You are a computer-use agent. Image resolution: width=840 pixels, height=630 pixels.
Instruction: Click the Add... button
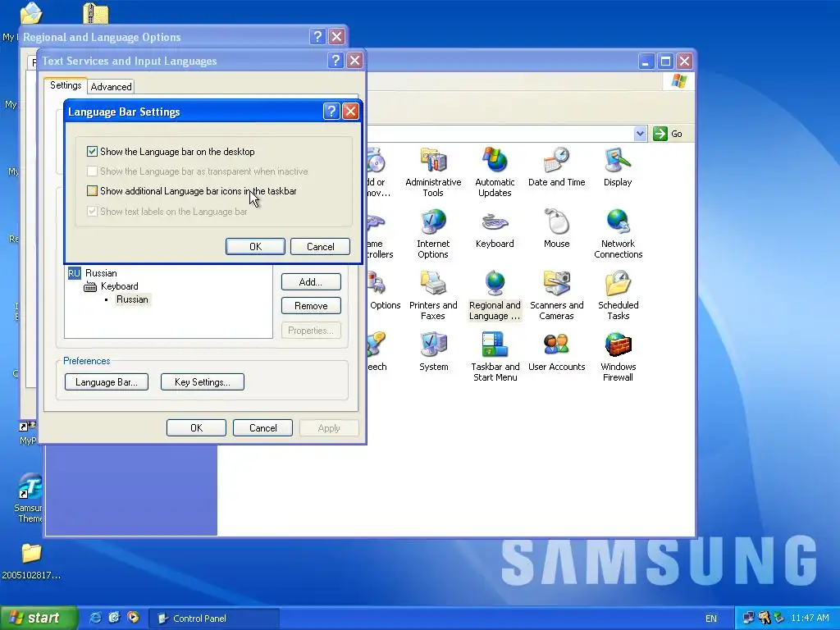pos(311,282)
